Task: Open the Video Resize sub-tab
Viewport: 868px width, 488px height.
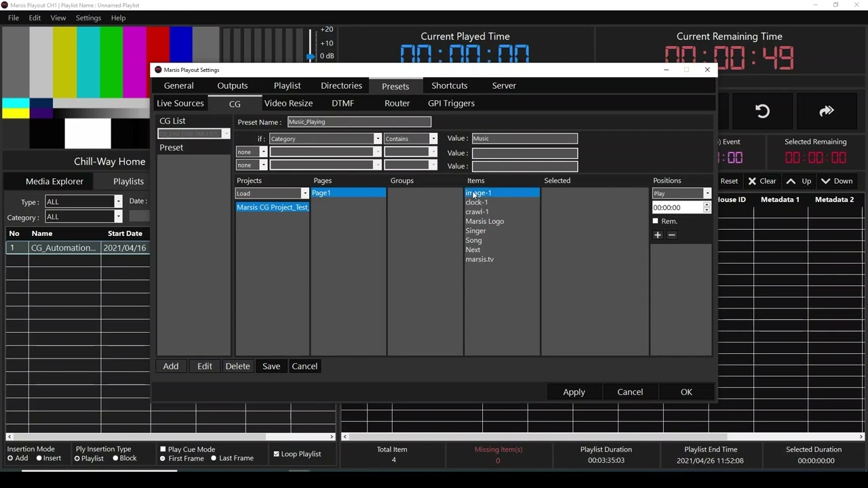Action: pyautogui.click(x=288, y=103)
